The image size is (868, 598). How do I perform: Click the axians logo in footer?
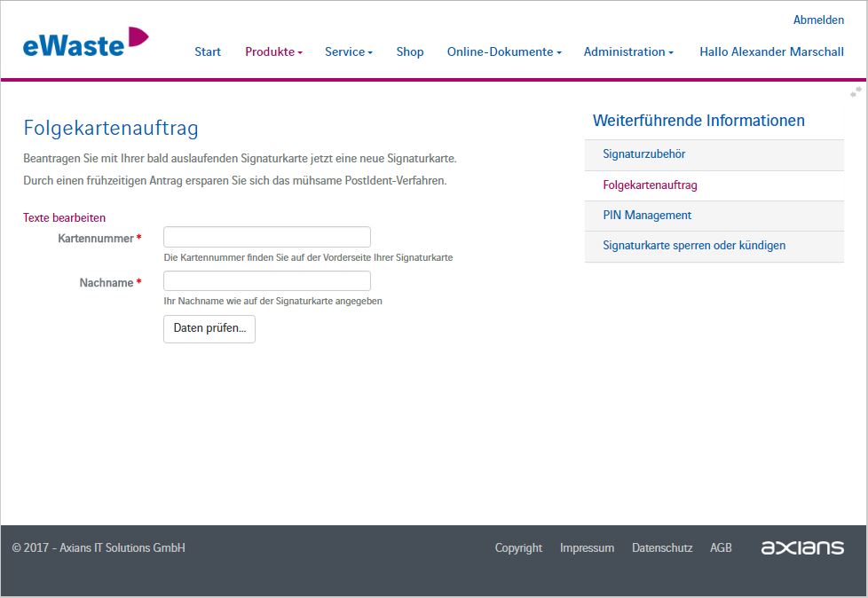pos(802,547)
